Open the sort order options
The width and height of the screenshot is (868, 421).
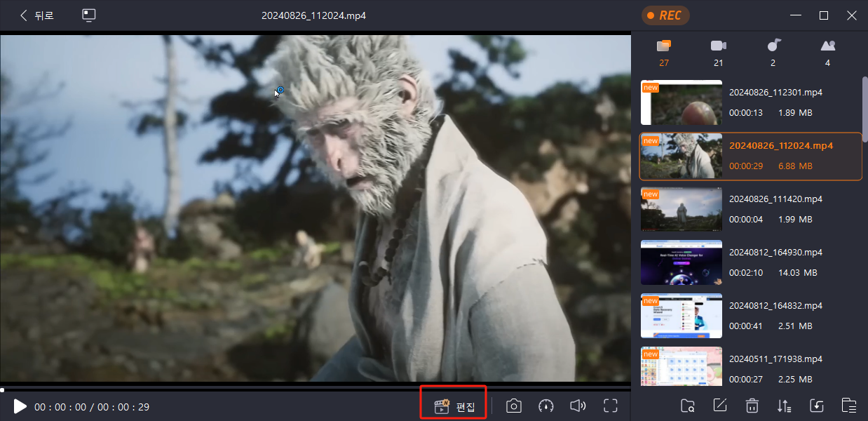(x=785, y=406)
